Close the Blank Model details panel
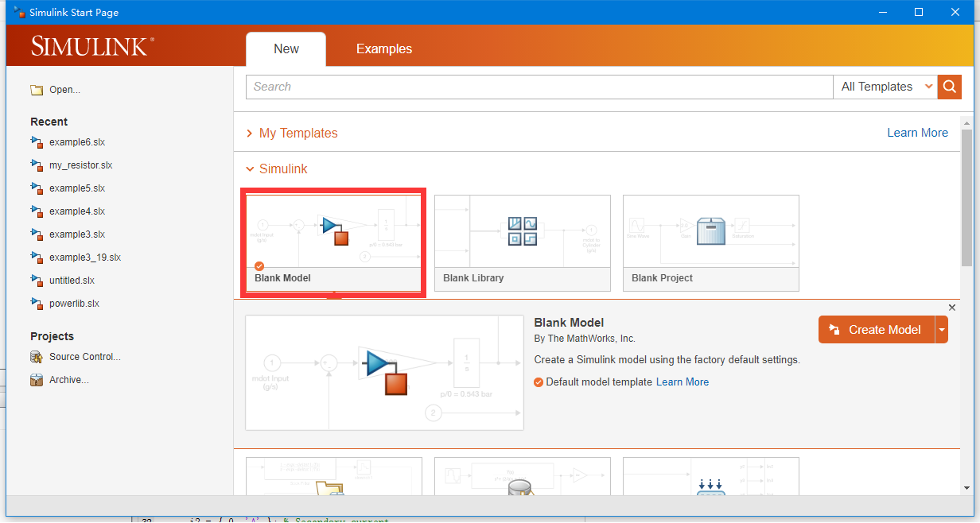The image size is (980, 523). pyautogui.click(x=952, y=308)
